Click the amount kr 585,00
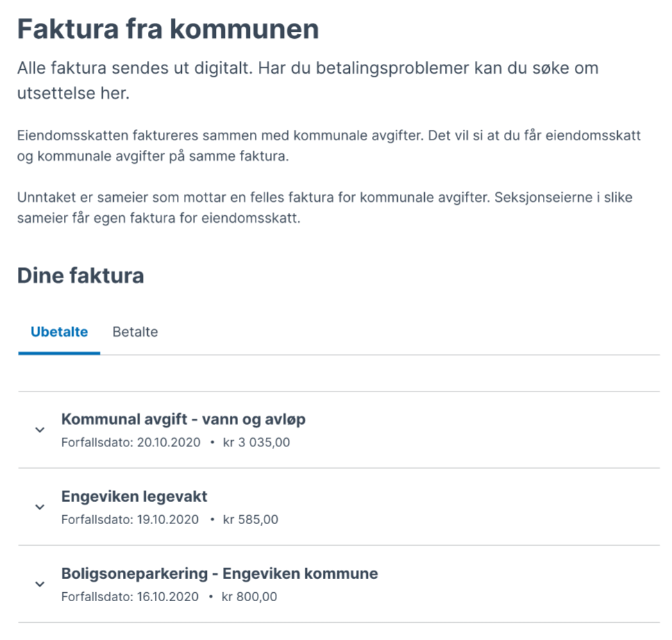Image resolution: width=672 pixels, height=640 pixels. 250,519
